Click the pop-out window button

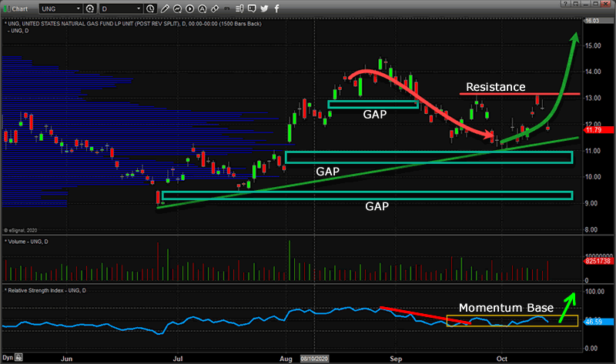(x=575, y=4)
